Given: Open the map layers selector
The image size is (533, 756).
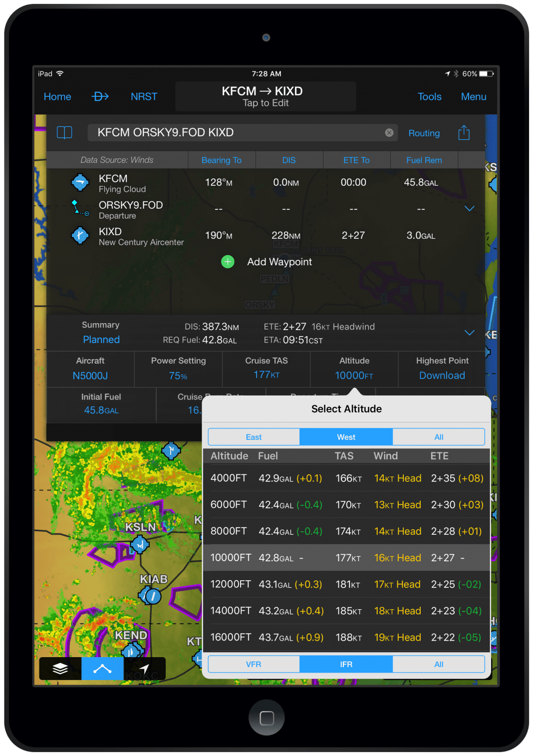Looking at the screenshot, I should pyautogui.click(x=60, y=668).
